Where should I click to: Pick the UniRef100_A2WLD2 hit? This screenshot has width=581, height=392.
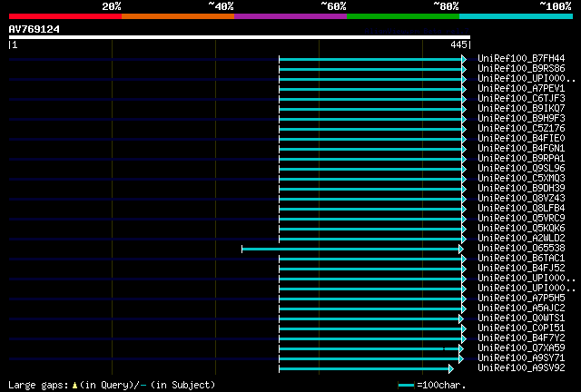(521, 239)
